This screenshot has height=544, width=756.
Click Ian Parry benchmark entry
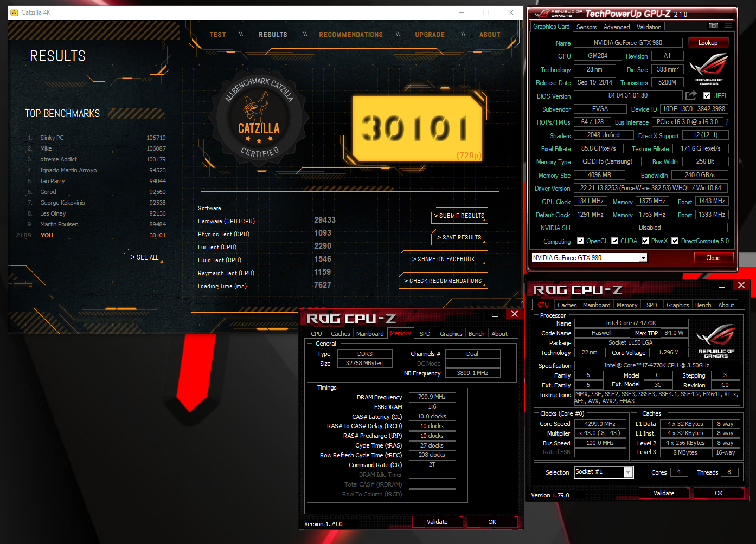click(97, 181)
